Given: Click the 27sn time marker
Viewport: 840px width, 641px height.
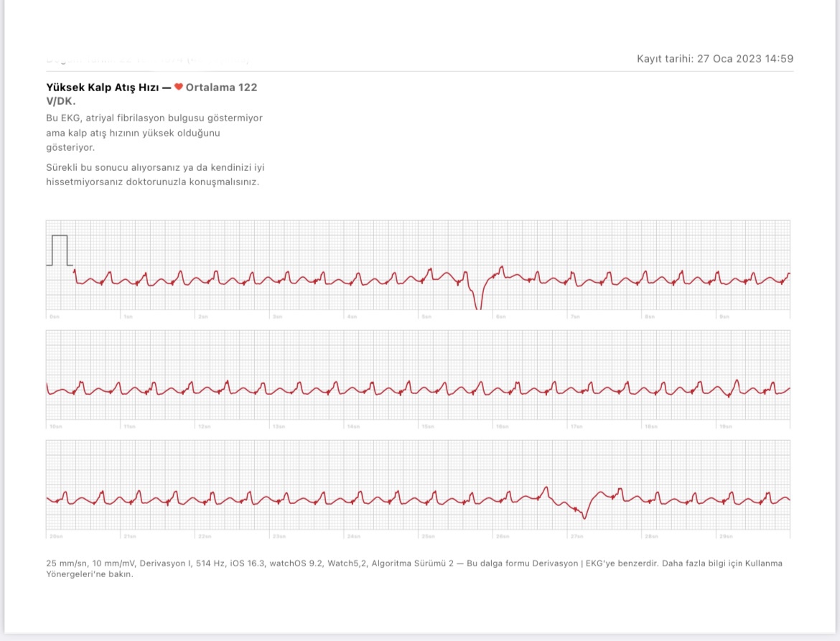Looking at the screenshot, I should 577,537.
